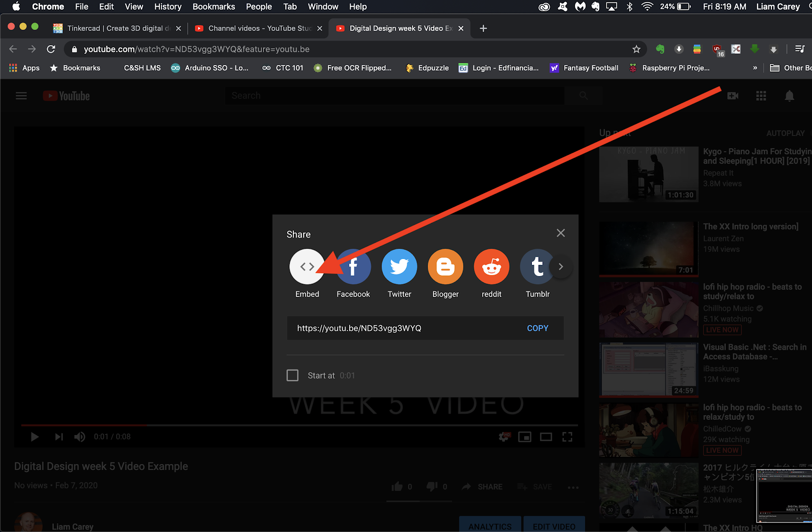Screen dimensions: 812x532
Task: Share the video to Twitter
Action: pyautogui.click(x=399, y=267)
